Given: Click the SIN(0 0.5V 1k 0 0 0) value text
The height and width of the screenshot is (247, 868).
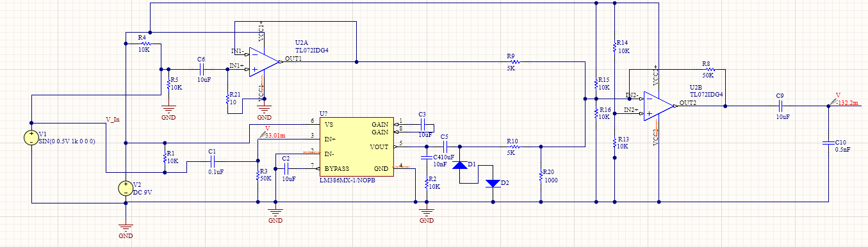Looking at the screenshot, I should 67,141.
